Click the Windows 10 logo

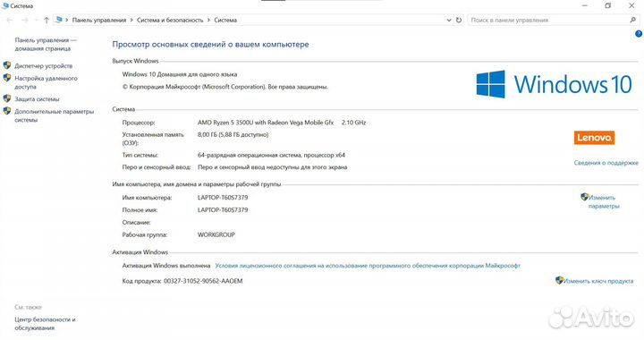point(554,84)
